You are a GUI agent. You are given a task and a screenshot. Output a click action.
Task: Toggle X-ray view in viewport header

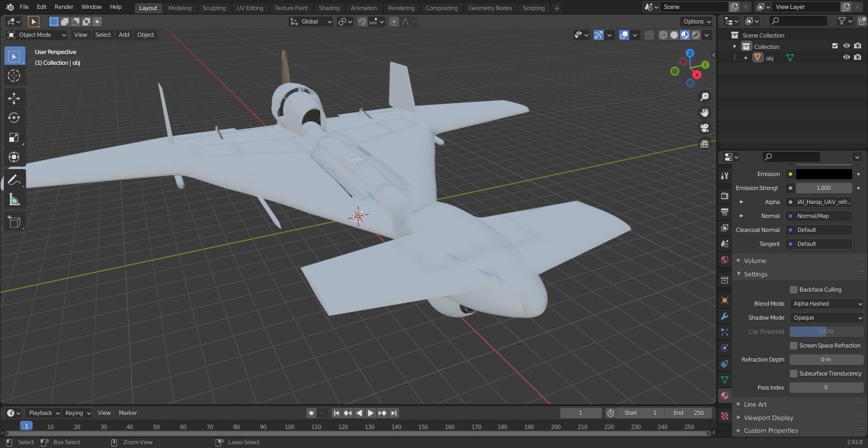coord(649,35)
